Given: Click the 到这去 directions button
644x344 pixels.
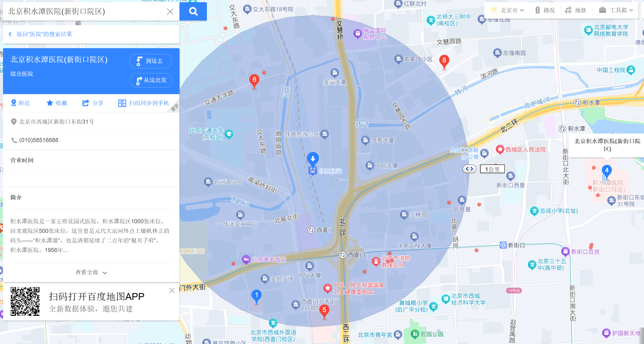Looking at the screenshot, I should [150, 61].
